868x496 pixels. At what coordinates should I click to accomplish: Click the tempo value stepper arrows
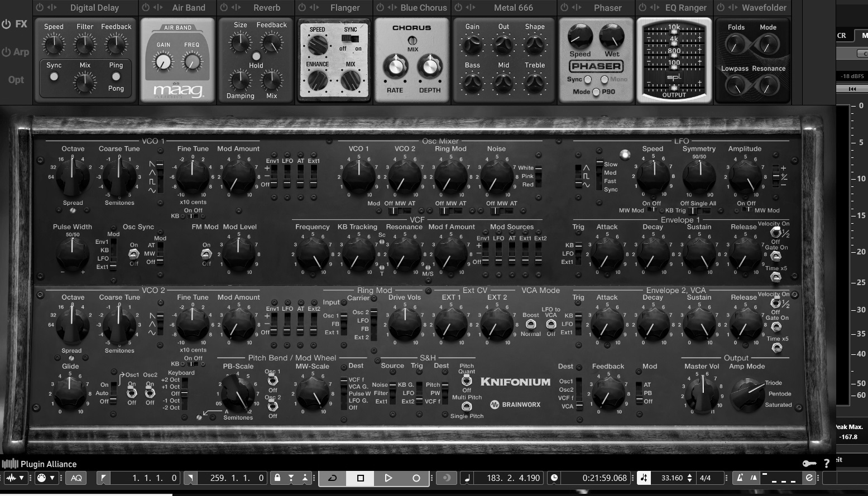[690, 478]
